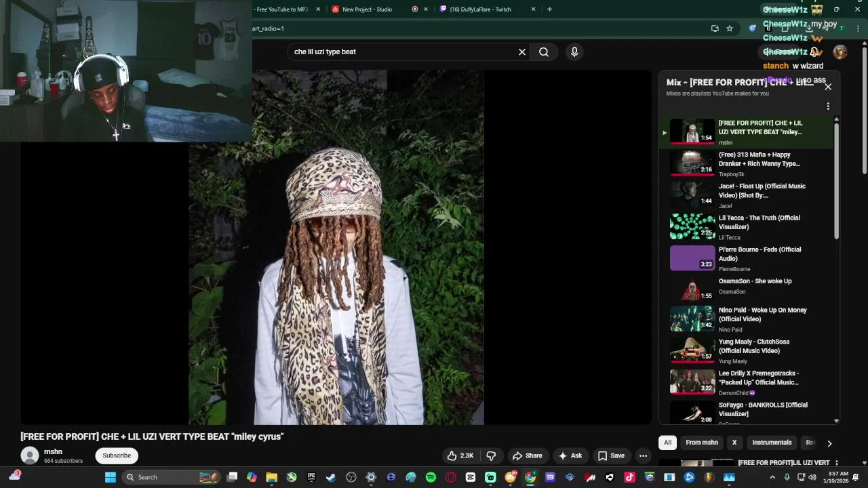The width and height of the screenshot is (868, 488).
Task: Click the Share button
Action: coord(527,455)
